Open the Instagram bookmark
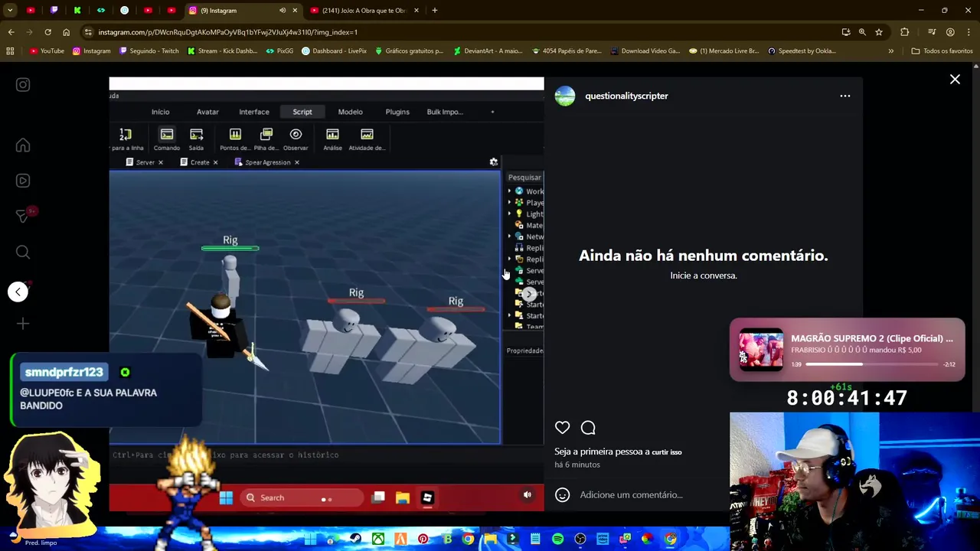 point(91,51)
